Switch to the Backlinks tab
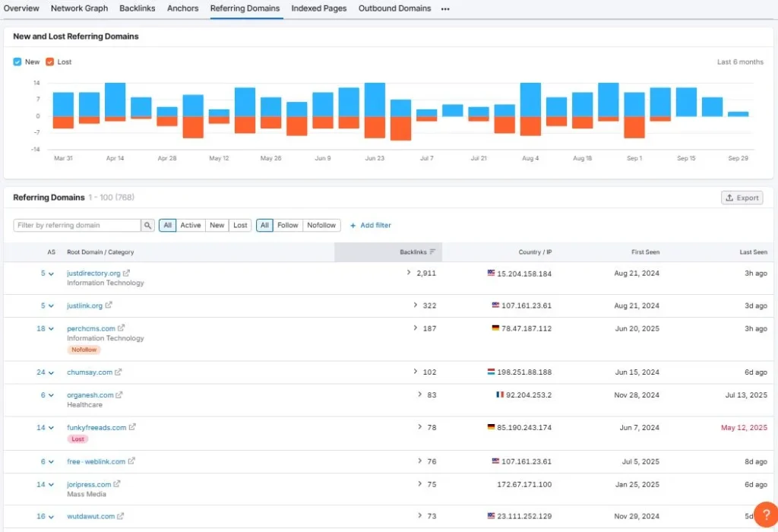Image resolution: width=778 pixels, height=532 pixels. click(x=138, y=8)
